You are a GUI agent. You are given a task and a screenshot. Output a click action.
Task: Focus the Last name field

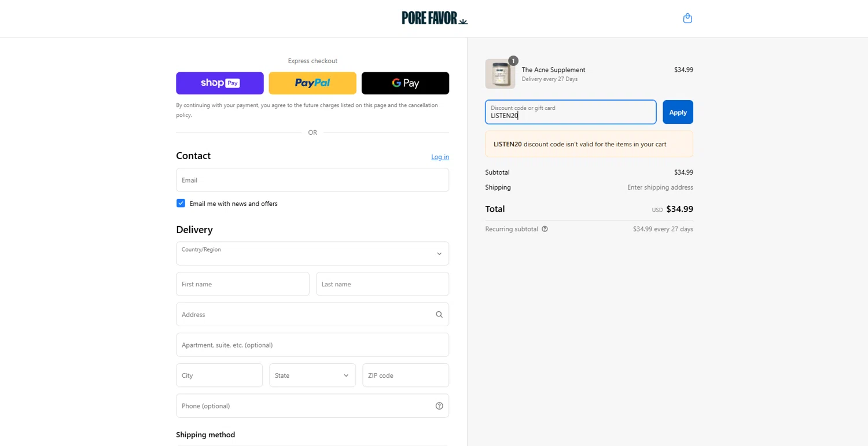point(382,284)
